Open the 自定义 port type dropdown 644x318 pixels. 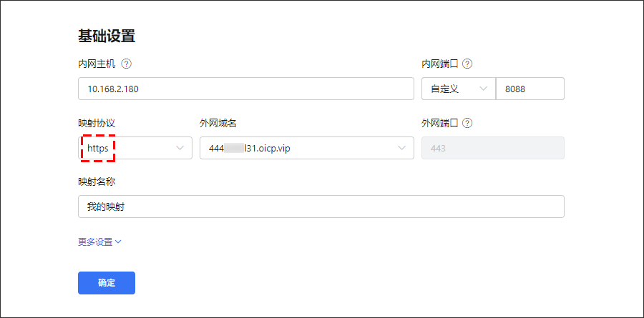[458, 89]
